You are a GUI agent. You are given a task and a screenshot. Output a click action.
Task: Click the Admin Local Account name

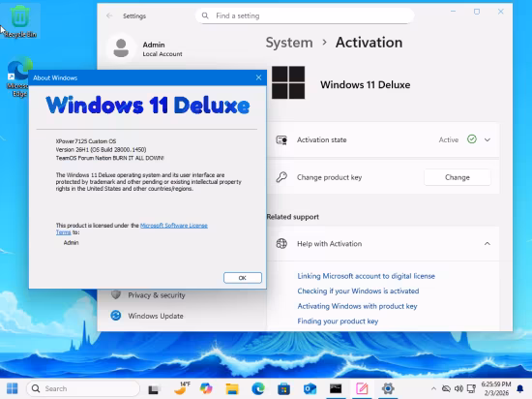[163, 48]
